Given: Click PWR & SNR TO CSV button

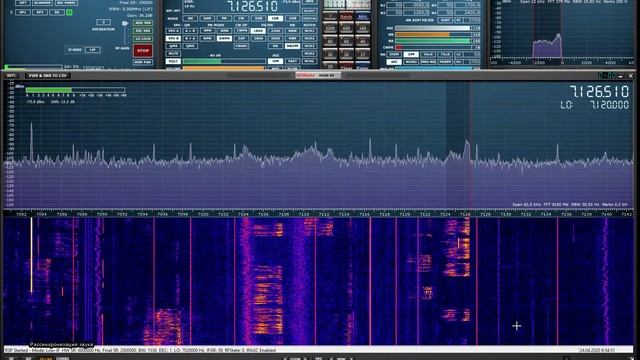Looking at the screenshot, I should [48, 76].
